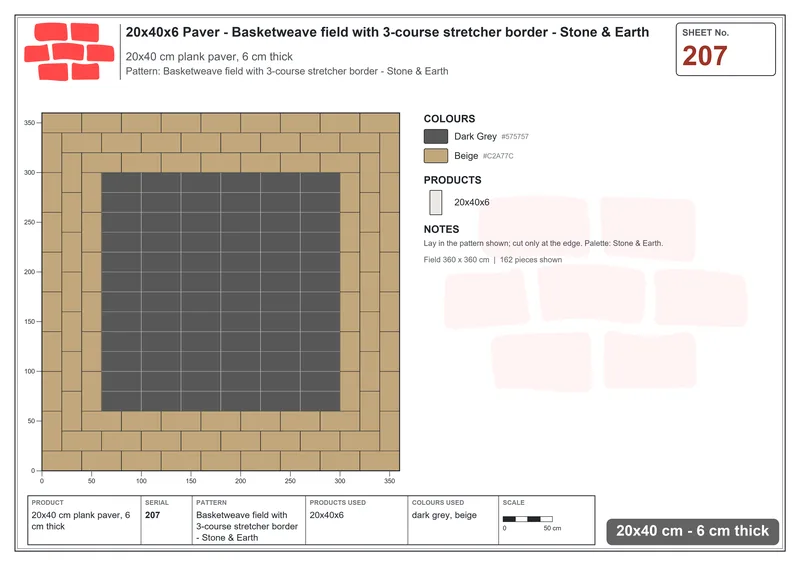The height and width of the screenshot is (566, 800).
Task: Click the '20x40x6' product label in the legend
Action: [472, 202]
